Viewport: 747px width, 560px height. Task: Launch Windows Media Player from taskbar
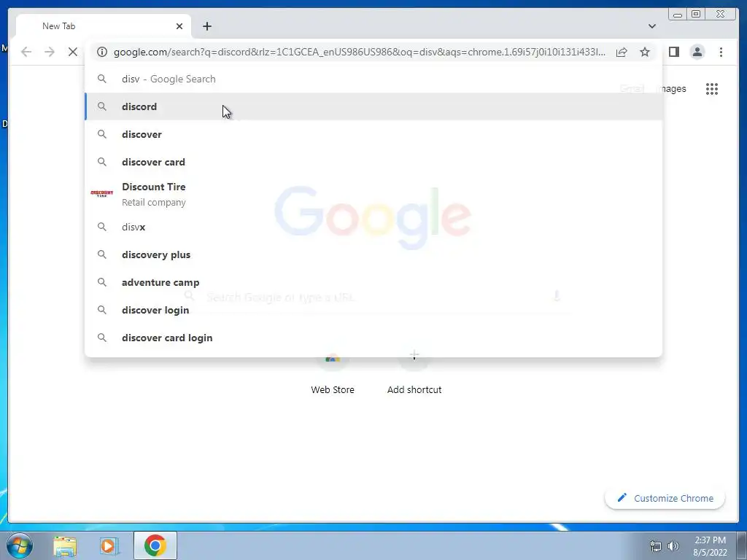(x=109, y=545)
